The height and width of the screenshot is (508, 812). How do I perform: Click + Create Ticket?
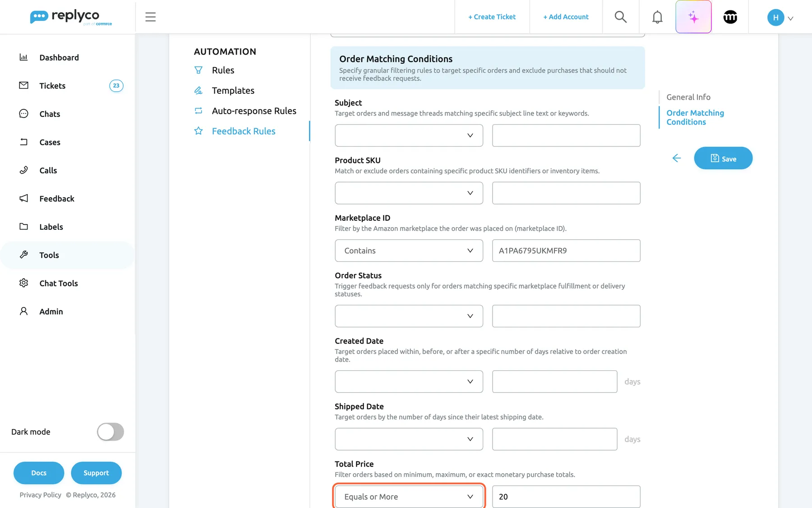tap(492, 17)
